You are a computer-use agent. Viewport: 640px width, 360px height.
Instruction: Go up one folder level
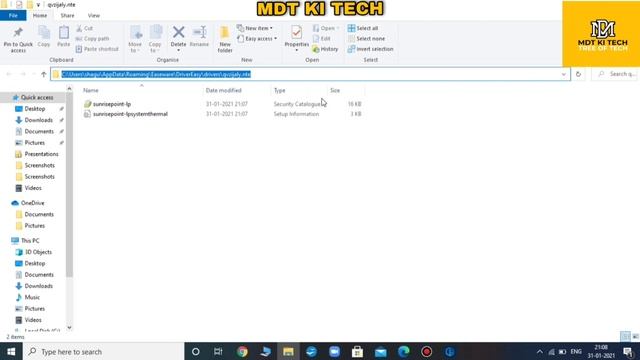(x=44, y=74)
